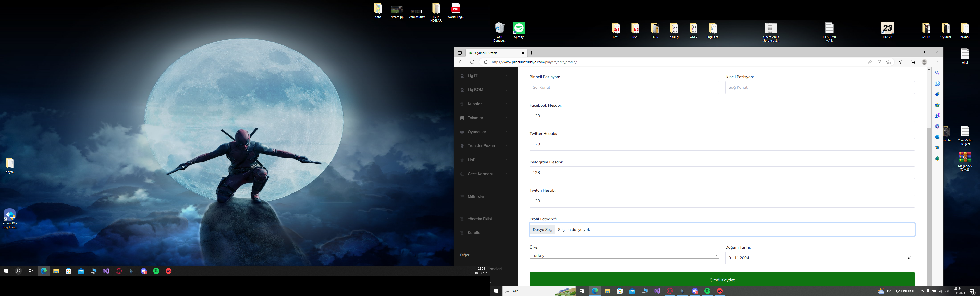Image resolution: width=980 pixels, height=296 pixels.
Task: Open the Favorites list icon
Action: pyautogui.click(x=901, y=62)
